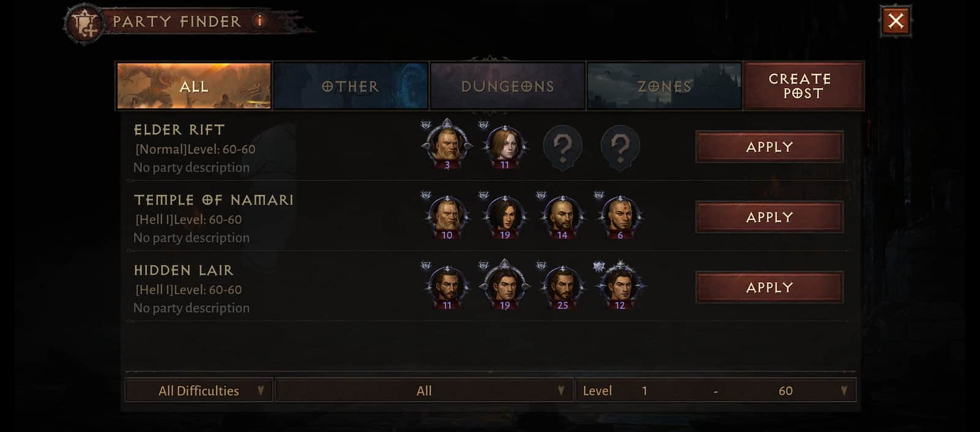View Temple of Namari member level 14
980x432 pixels.
562,217
